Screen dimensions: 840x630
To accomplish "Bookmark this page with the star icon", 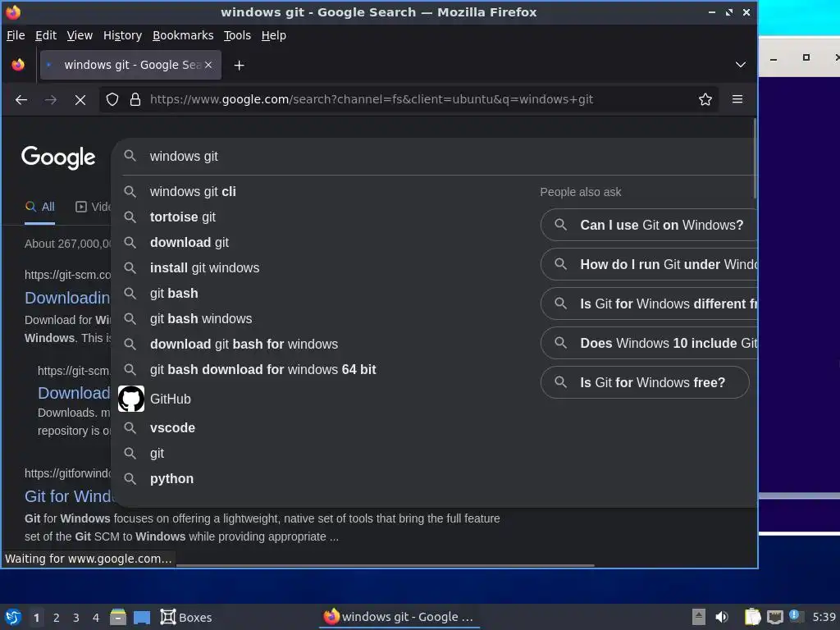I will 705,99.
